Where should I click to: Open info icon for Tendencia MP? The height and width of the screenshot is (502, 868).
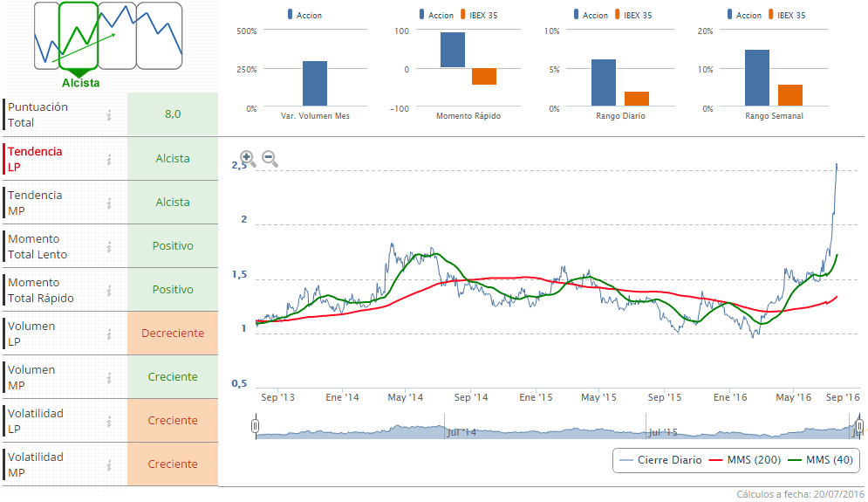click(x=109, y=203)
